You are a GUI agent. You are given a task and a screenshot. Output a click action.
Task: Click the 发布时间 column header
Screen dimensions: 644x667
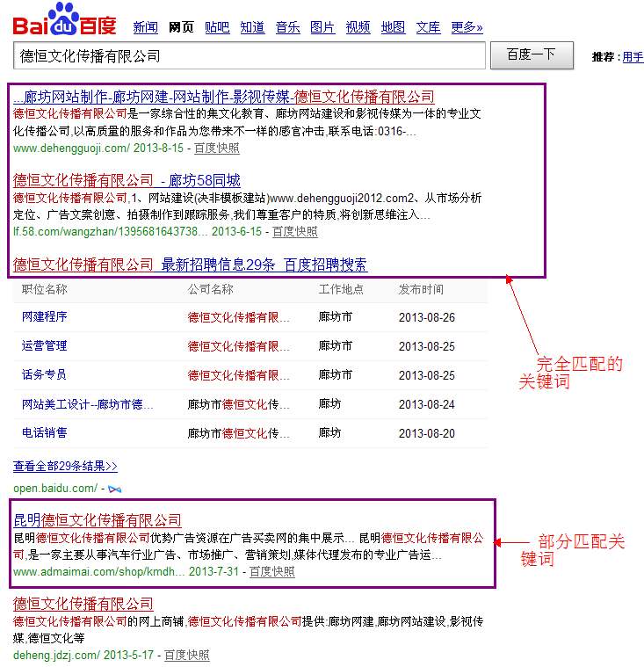point(421,289)
